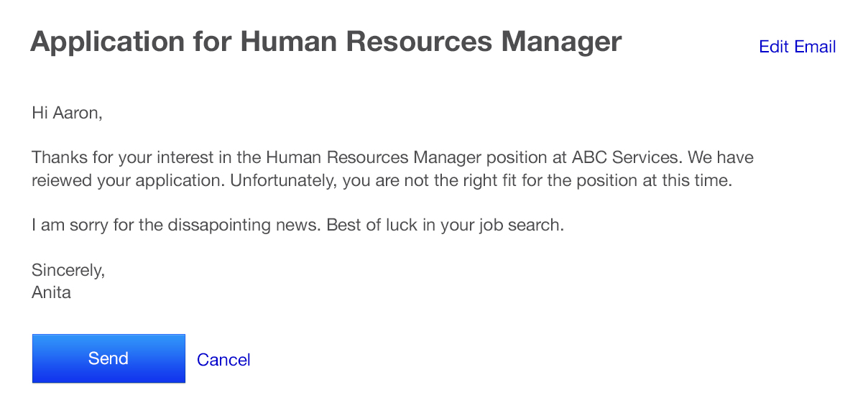The image size is (868, 413).
Task: Click the blue Send button
Action: pyautogui.click(x=108, y=358)
